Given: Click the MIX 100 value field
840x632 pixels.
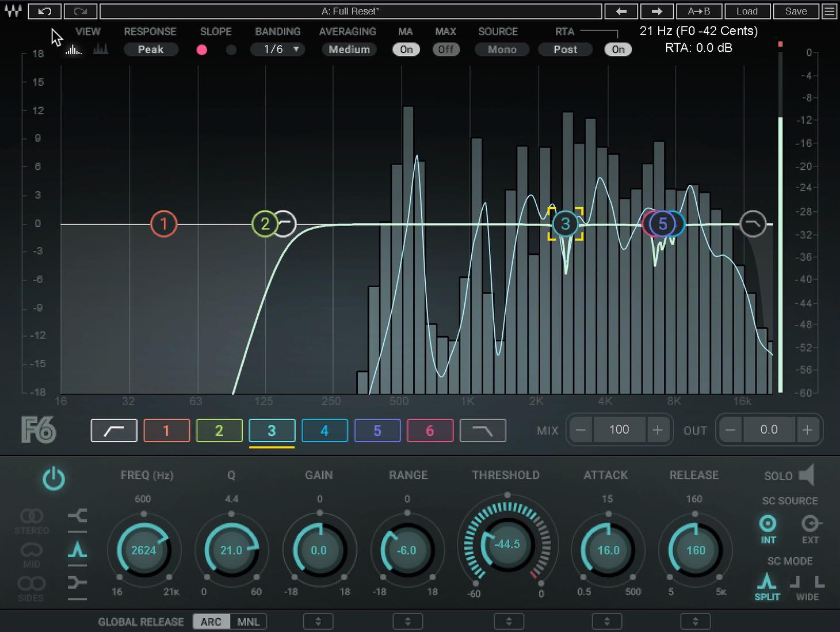Looking at the screenshot, I should tap(619, 430).
